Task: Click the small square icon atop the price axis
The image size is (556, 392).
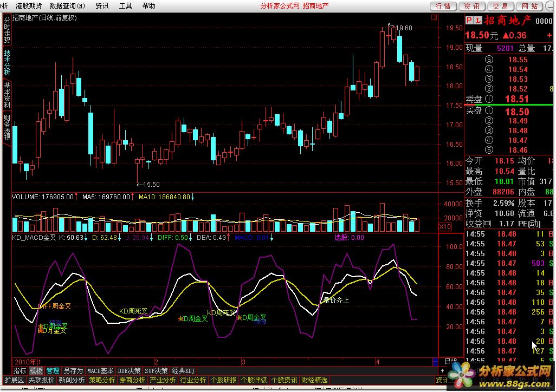Action: pos(434,17)
